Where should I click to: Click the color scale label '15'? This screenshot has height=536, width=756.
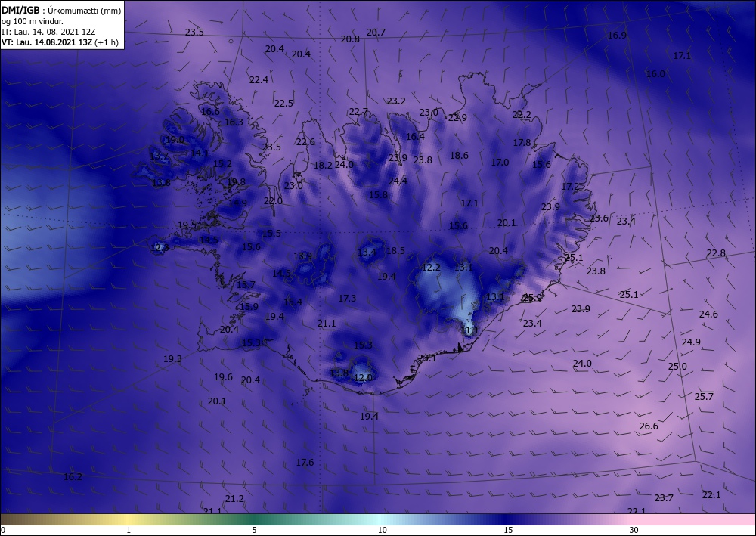click(508, 530)
